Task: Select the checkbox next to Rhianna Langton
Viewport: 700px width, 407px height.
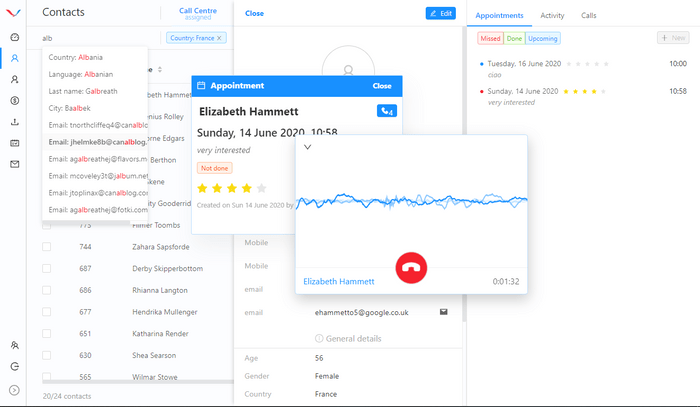Action: coord(47,290)
